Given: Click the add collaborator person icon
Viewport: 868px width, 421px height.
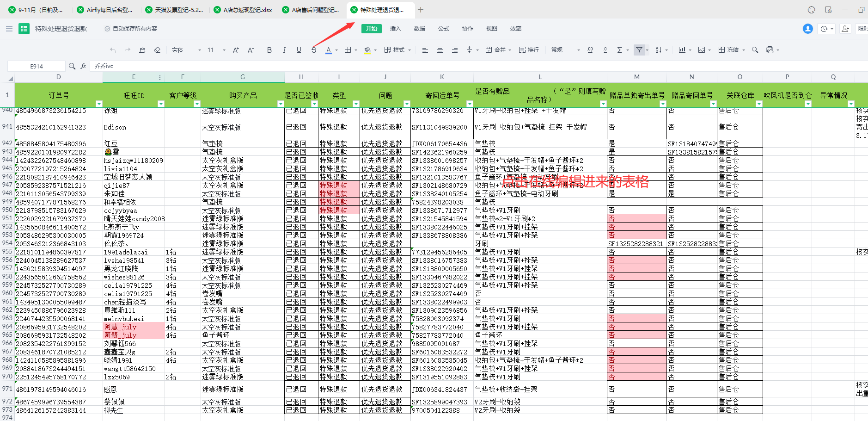Looking at the screenshot, I should (845, 29).
